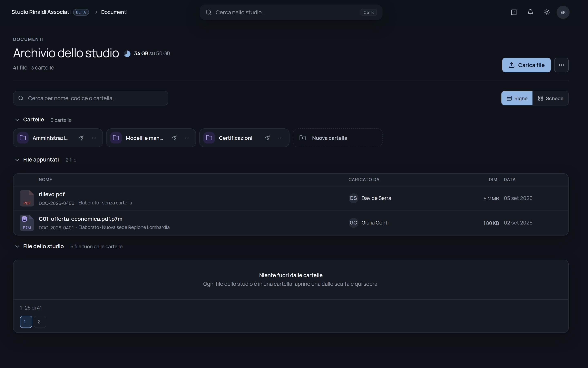
Task: Open C01-offerta-economica.pdf.p7m file
Action: click(x=80, y=219)
